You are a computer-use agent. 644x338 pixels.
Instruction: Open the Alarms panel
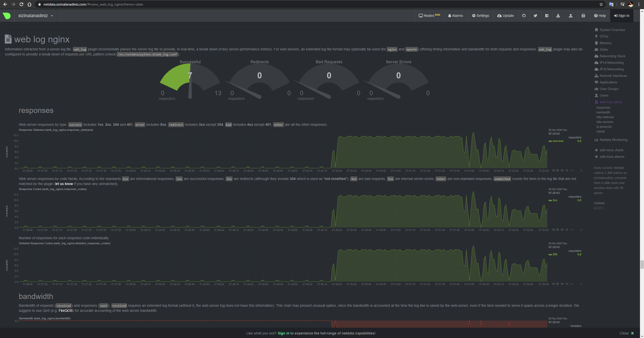tap(455, 16)
